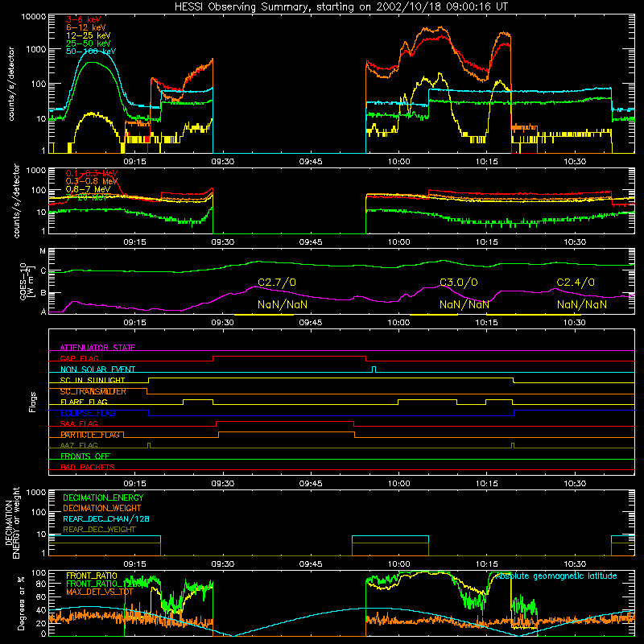Click the 09:15 tick label under the top plot
This screenshot has width=644, height=644.
tap(134, 162)
